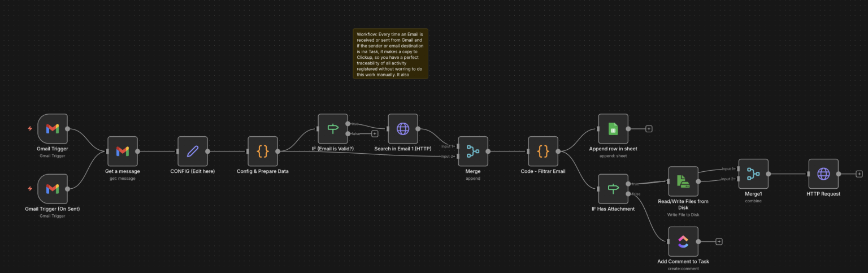Click the 'Gmail Trigger (On Sent)' label
The image size is (868, 273).
click(x=53, y=209)
